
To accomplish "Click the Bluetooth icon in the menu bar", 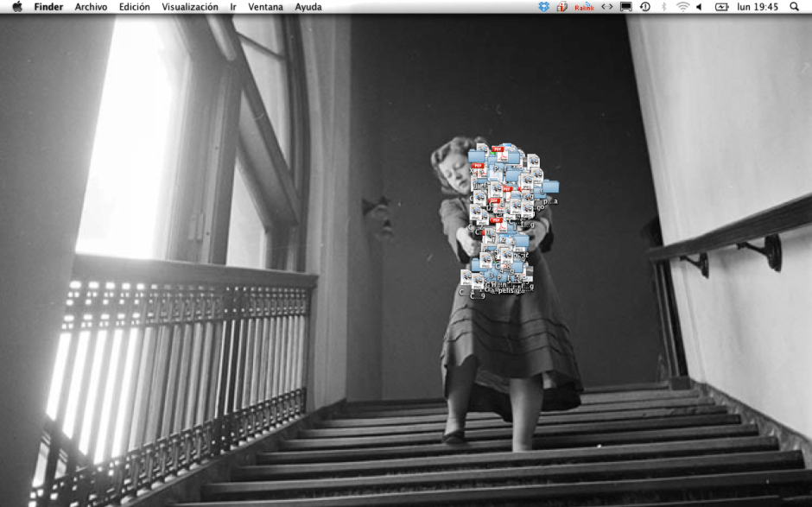I will tap(664, 7).
